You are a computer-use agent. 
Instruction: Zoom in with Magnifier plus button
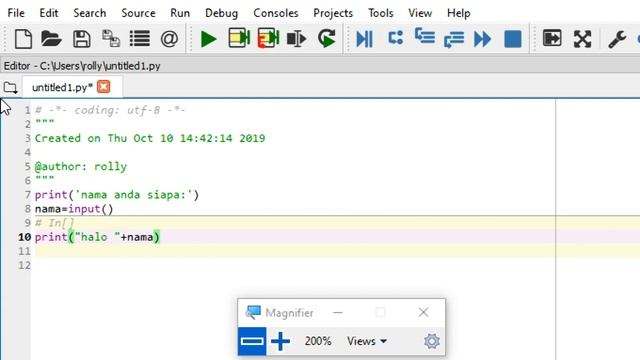[x=280, y=341]
